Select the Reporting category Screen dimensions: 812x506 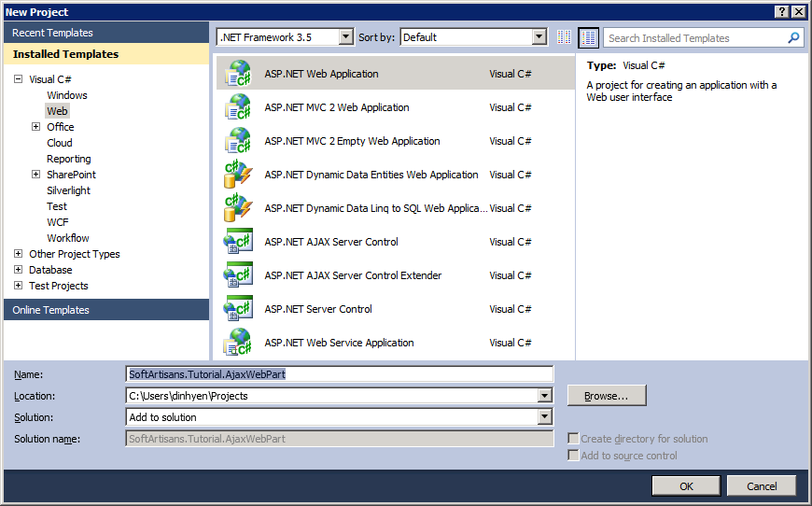coord(69,159)
